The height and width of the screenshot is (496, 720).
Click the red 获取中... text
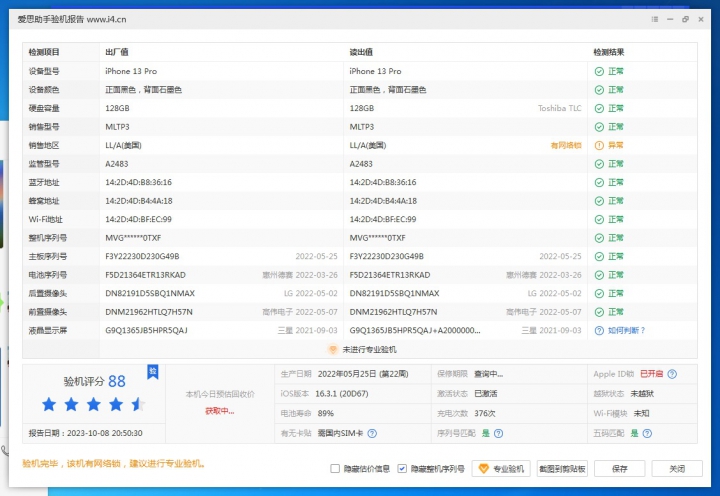click(x=219, y=411)
